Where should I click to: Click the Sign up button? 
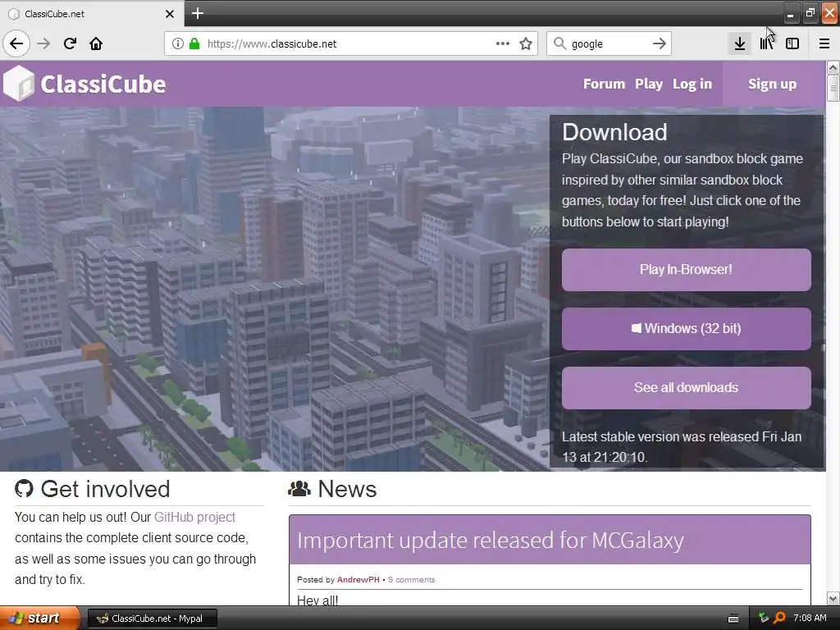[x=772, y=84]
